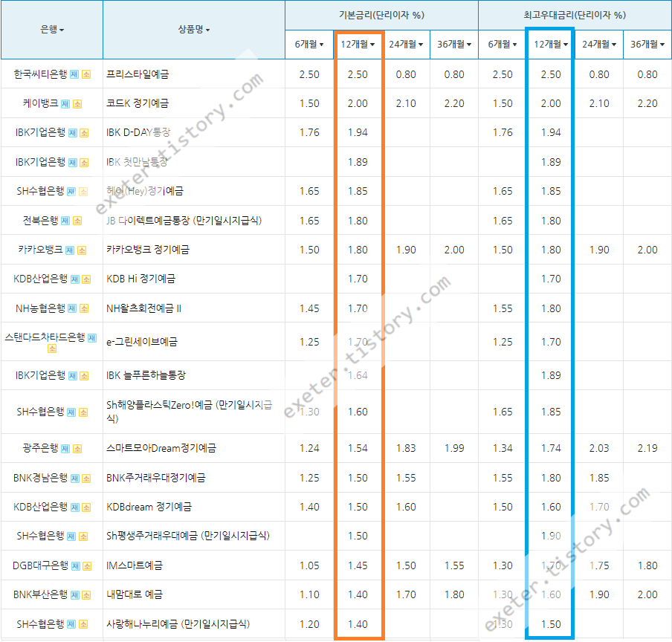
Task: Sort by 12개월 under 기본금리
Action: (358, 44)
